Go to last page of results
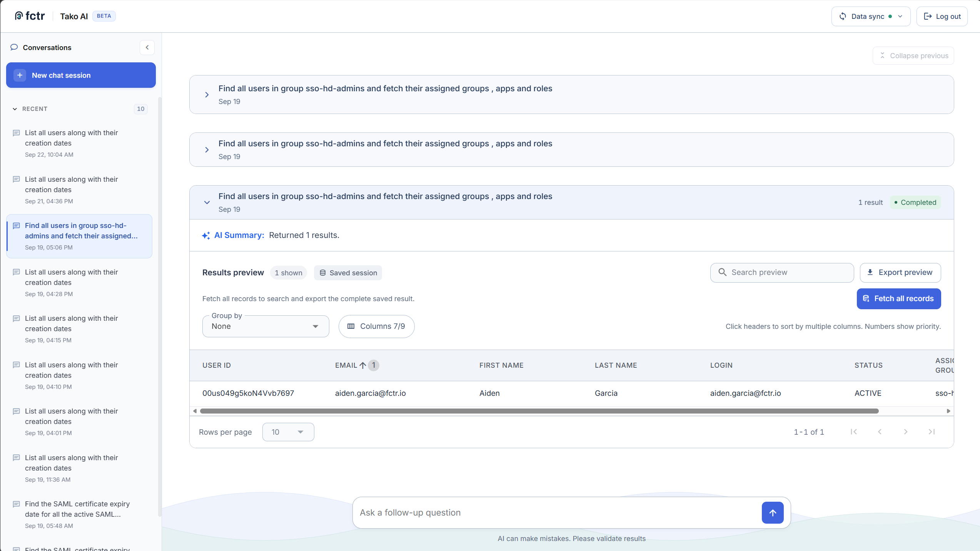 tap(932, 432)
